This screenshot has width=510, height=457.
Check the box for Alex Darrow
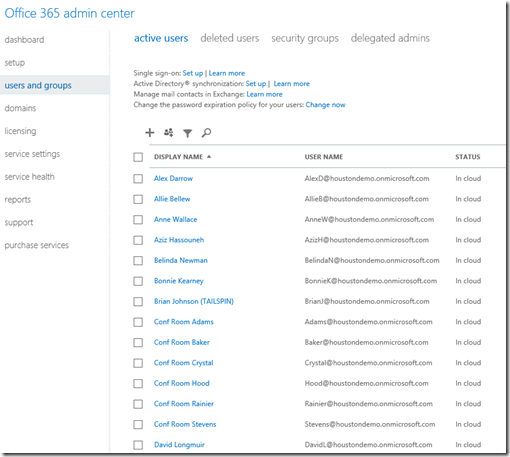pyautogui.click(x=138, y=179)
